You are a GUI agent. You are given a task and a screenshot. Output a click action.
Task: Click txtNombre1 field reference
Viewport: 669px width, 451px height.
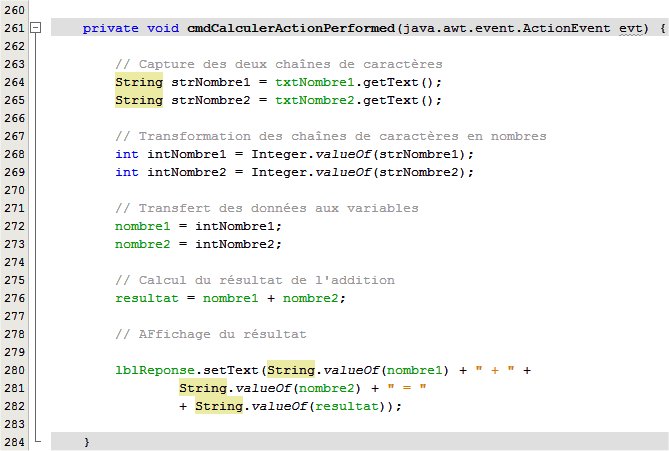tap(315, 82)
